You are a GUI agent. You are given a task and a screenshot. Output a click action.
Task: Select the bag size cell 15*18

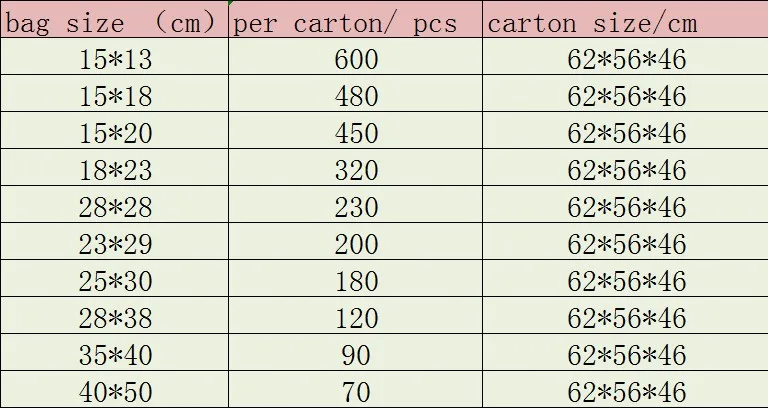[x=115, y=97]
